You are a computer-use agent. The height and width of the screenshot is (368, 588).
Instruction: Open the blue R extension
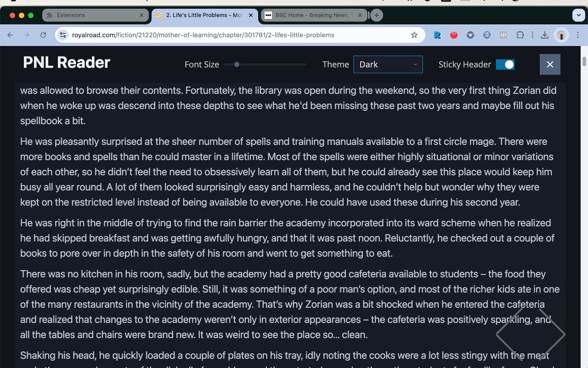point(437,35)
